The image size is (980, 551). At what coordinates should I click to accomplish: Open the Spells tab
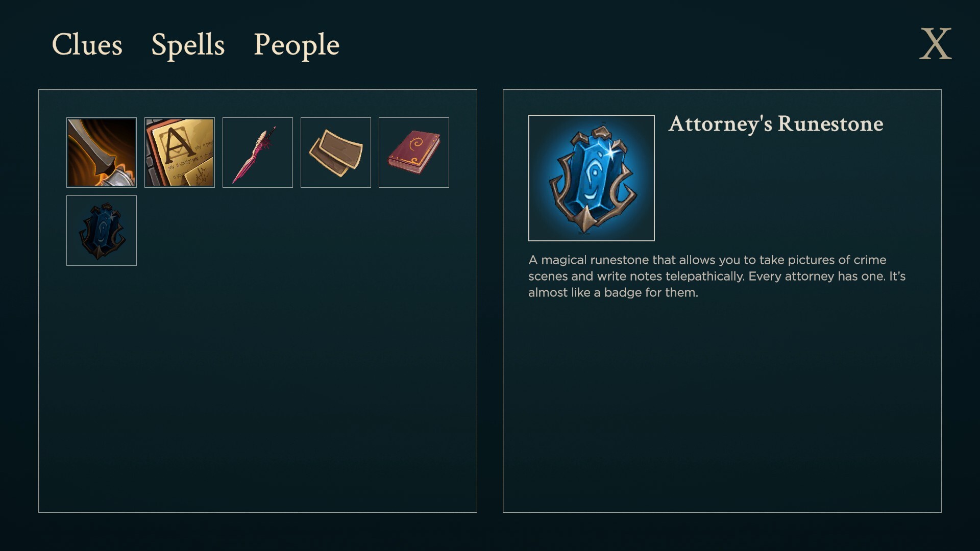pos(188,44)
